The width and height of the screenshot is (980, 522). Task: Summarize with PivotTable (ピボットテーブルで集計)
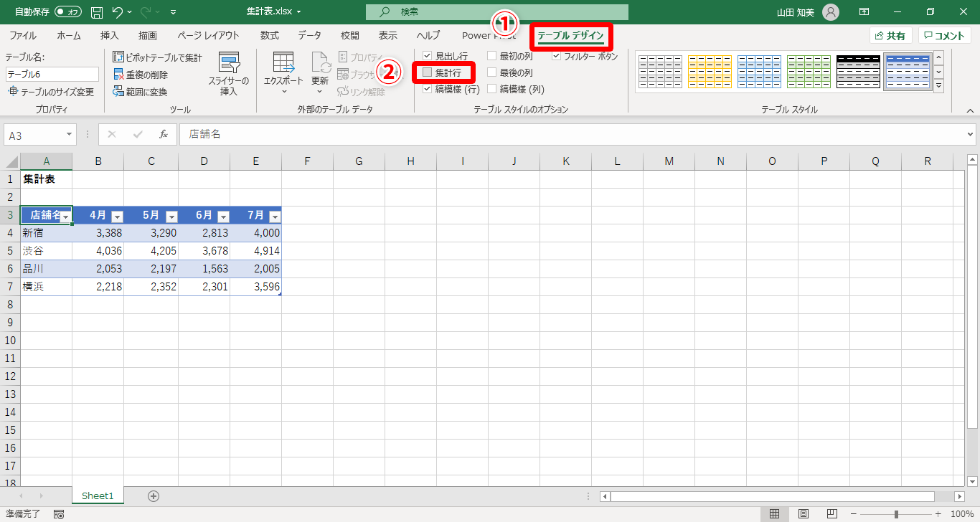(158, 57)
